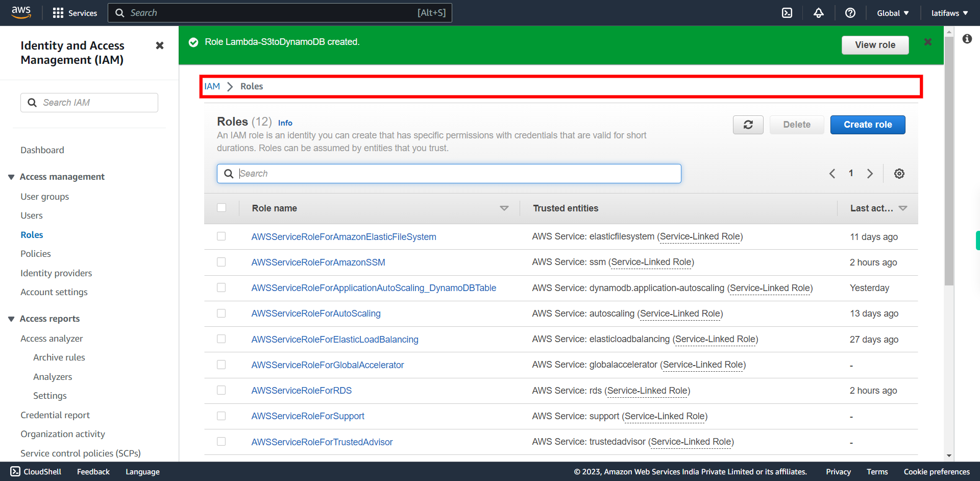Image resolution: width=980 pixels, height=481 pixels.
Task: Select all roles checkbox in header
Action: click(x=222, y=208)
